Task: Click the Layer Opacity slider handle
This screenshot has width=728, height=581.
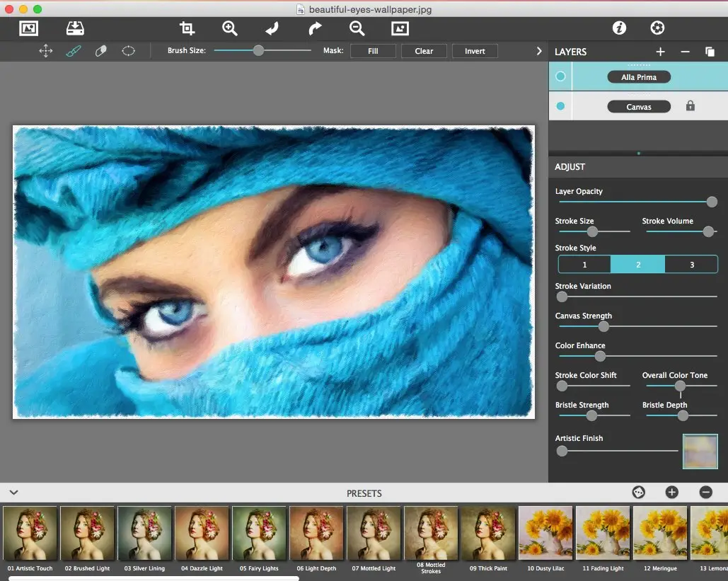Action: tap(712, 202)
